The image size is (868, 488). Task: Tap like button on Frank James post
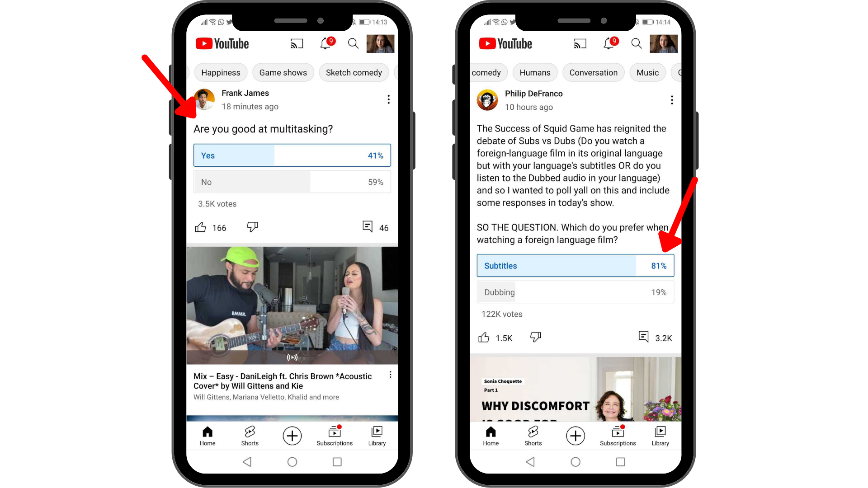202,227
